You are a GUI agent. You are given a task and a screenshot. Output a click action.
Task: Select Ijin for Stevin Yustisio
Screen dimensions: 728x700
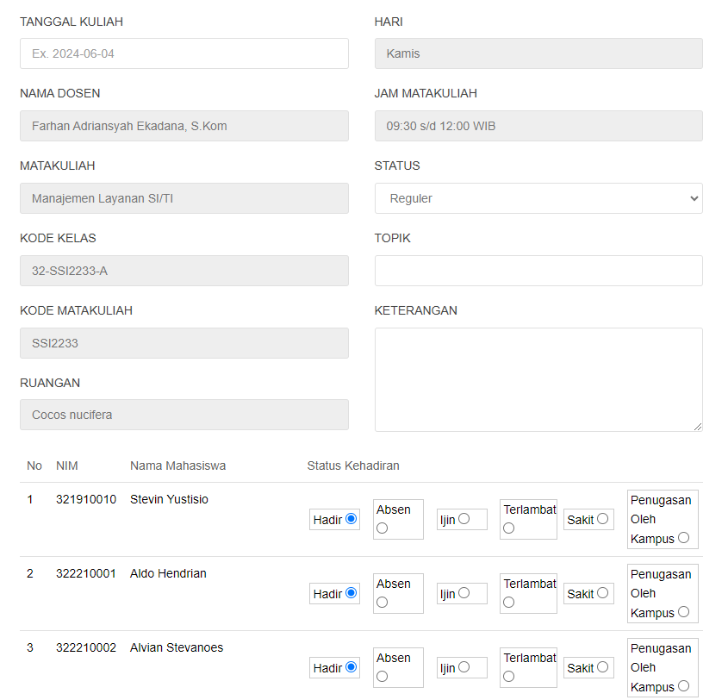click(464, 518)
